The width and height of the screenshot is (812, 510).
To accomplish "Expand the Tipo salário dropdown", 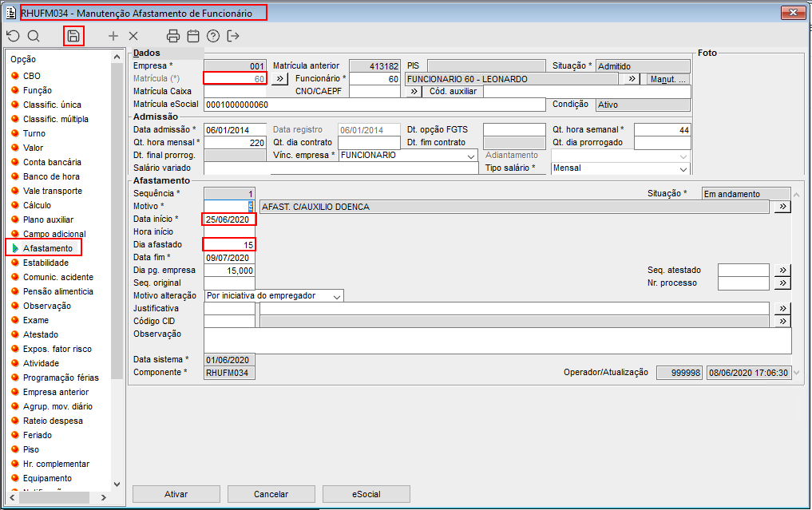I will pyautogui.click(x=683, y=168).
